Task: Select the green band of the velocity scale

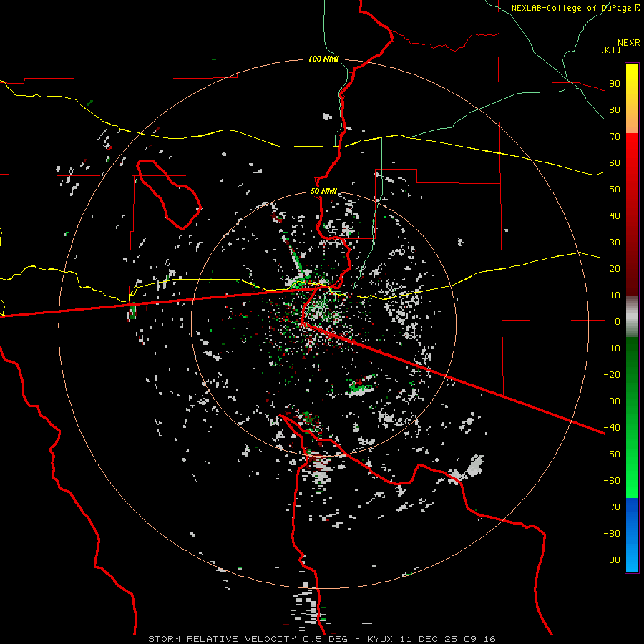Action: point(632,418)
